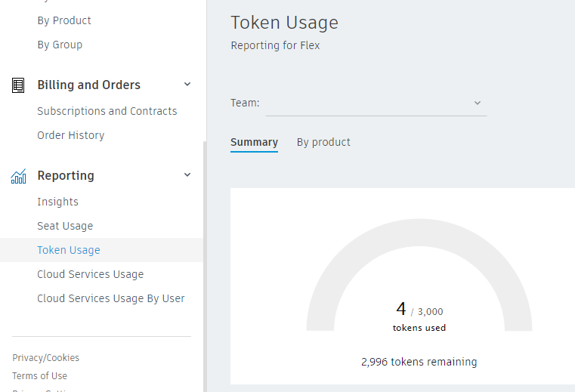Open Subscriptions and Contracts
This screenshot has height=392, width=575.
pos(107,111)
